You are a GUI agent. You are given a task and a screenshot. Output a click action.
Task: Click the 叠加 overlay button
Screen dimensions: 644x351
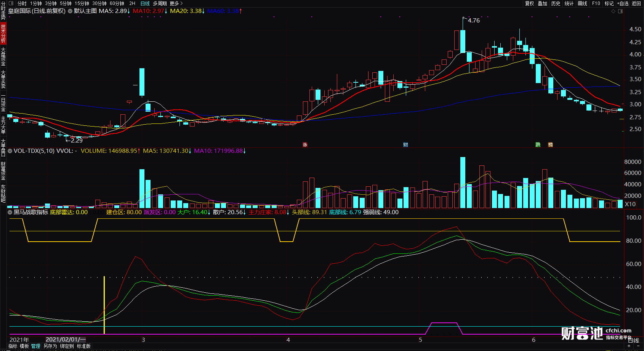(543, 3)
